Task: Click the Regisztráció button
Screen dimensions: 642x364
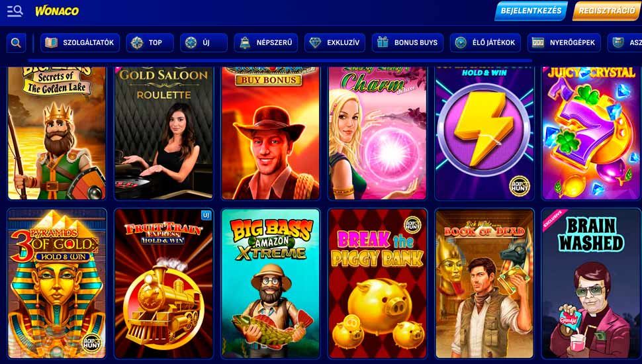Action: (x=607, y=11)
